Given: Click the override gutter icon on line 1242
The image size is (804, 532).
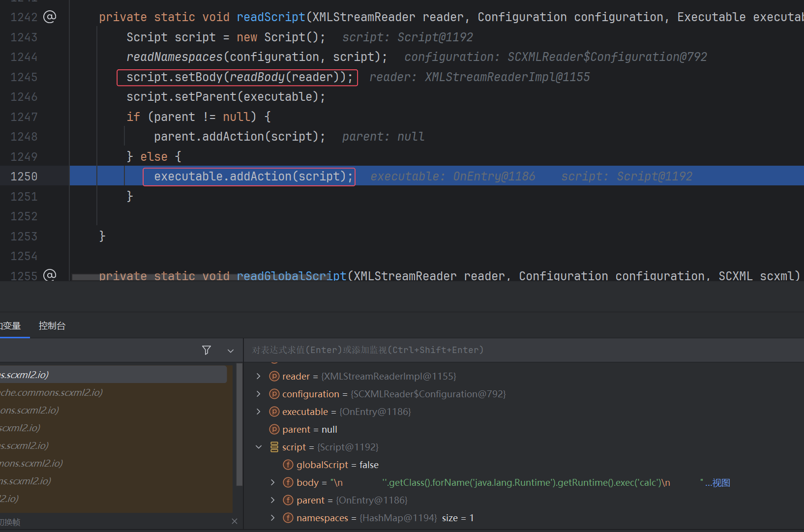Looking at the screenshot, I should point(50,17).
